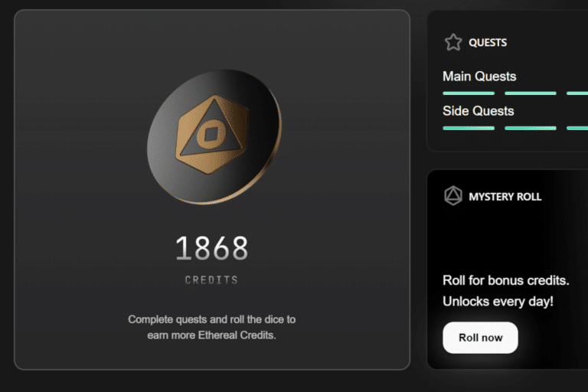
Task: Click the square symbol at the coin's center
Action: click(x=207, y=136)
